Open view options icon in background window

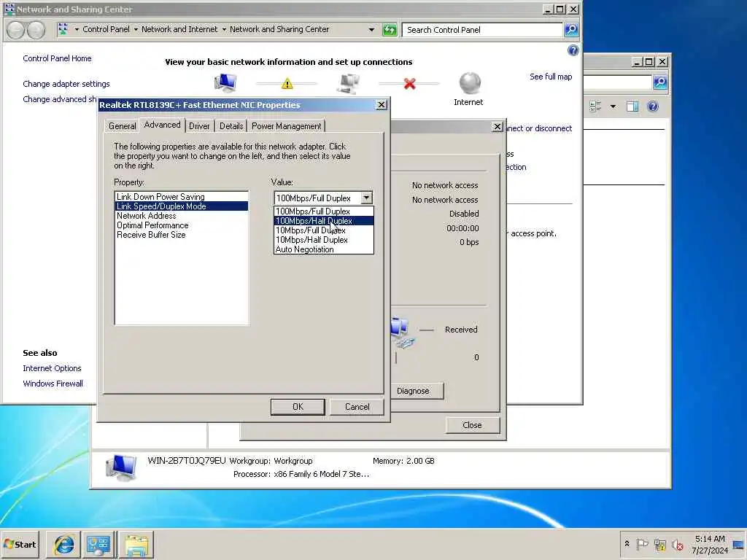[595, 106]
